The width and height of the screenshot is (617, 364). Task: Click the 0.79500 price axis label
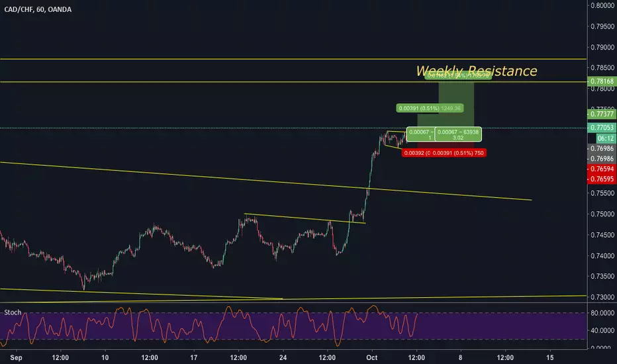[x=602, y=26]
